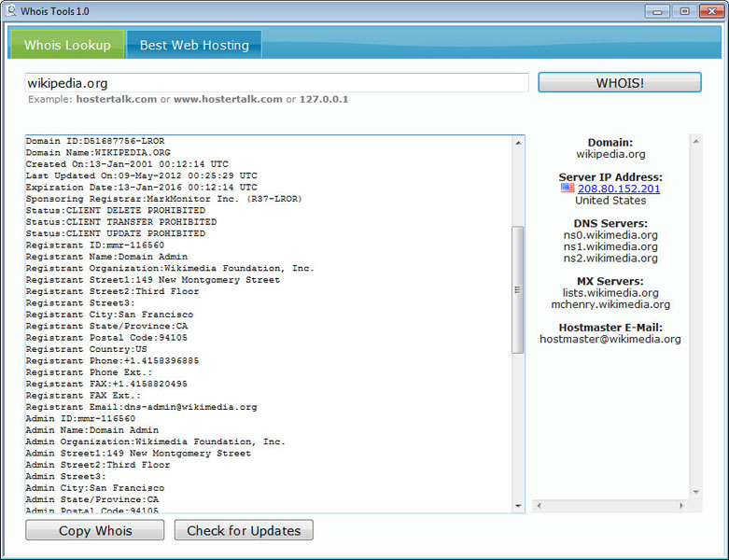Click 'Status:CLIENT DELETE PROHIBITED' line

tap(116, 211)
